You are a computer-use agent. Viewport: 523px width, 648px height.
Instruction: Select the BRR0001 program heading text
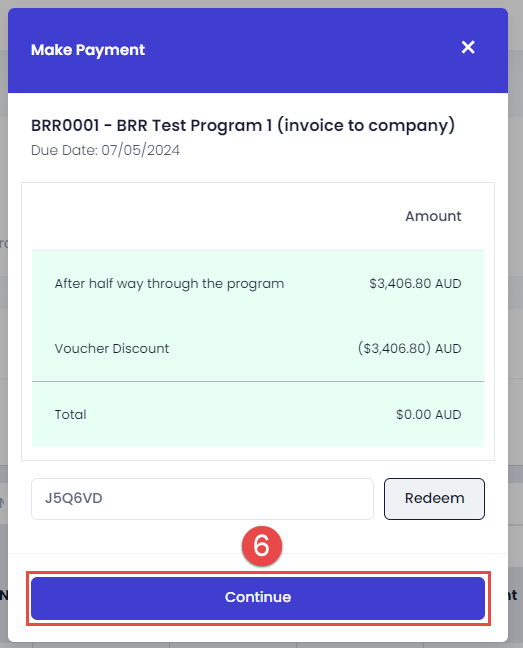[243, 125]
